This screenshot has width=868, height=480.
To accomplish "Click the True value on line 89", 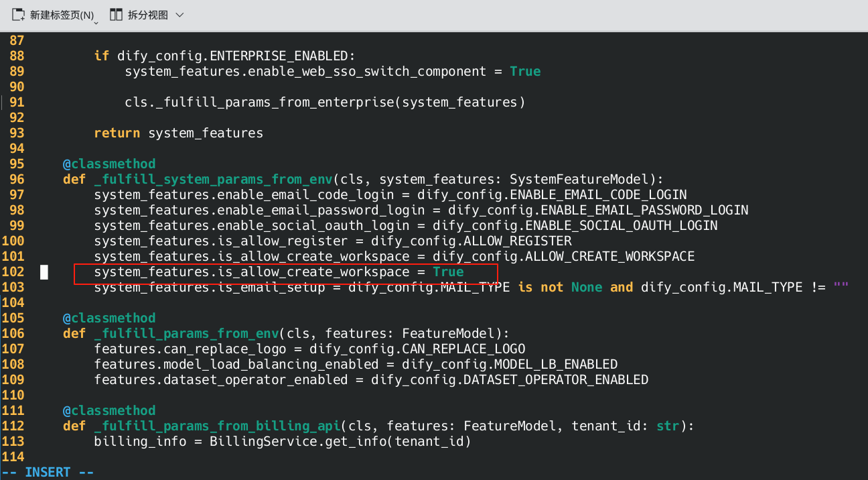I will (524, 71).
